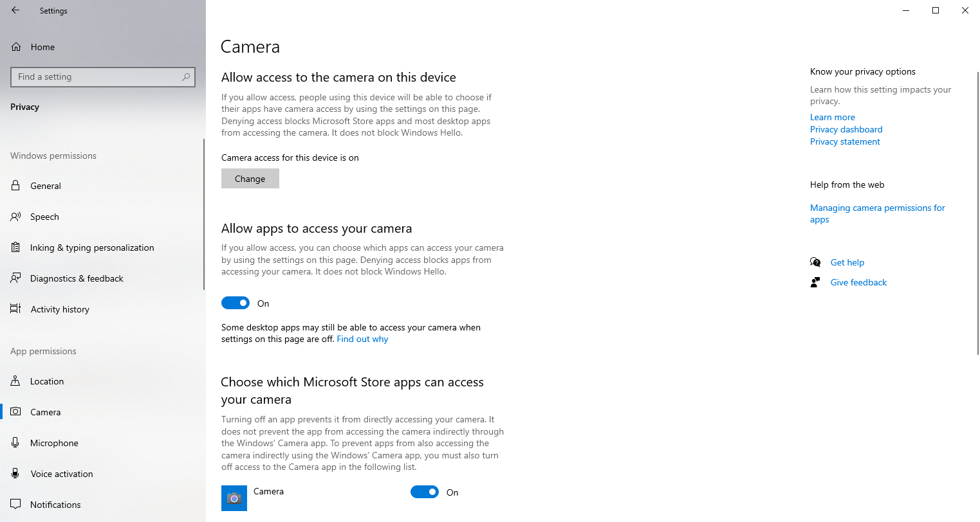
Task: Open General via its lock icon
Action: coord(16,186)
